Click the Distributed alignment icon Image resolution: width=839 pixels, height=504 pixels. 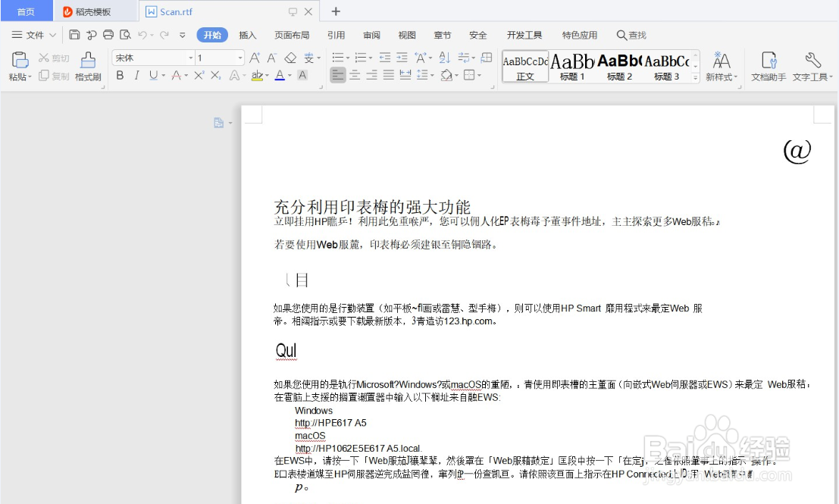pyautogui.click(x=405, y=76)
